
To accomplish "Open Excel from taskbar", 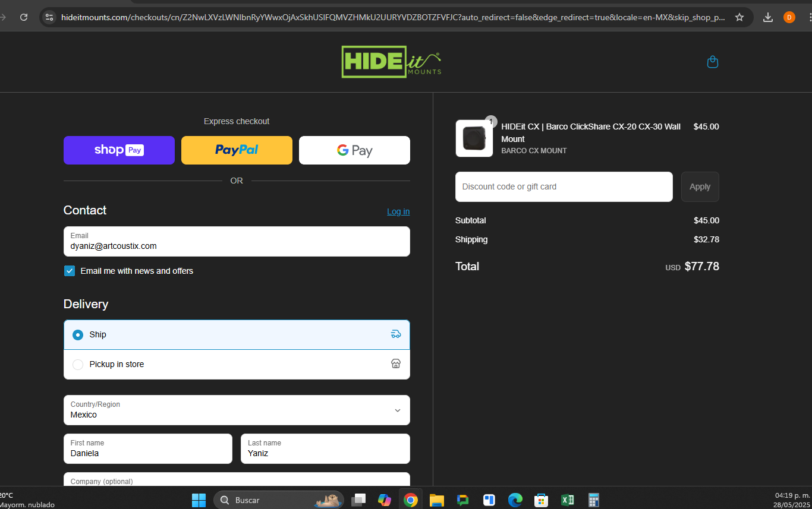I will pos(567,500).
